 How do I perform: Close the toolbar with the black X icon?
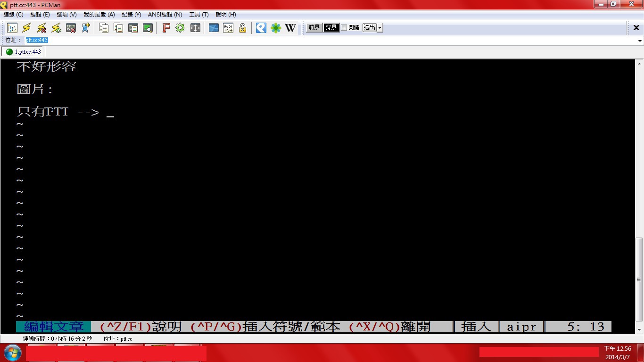tap(636, 28)
